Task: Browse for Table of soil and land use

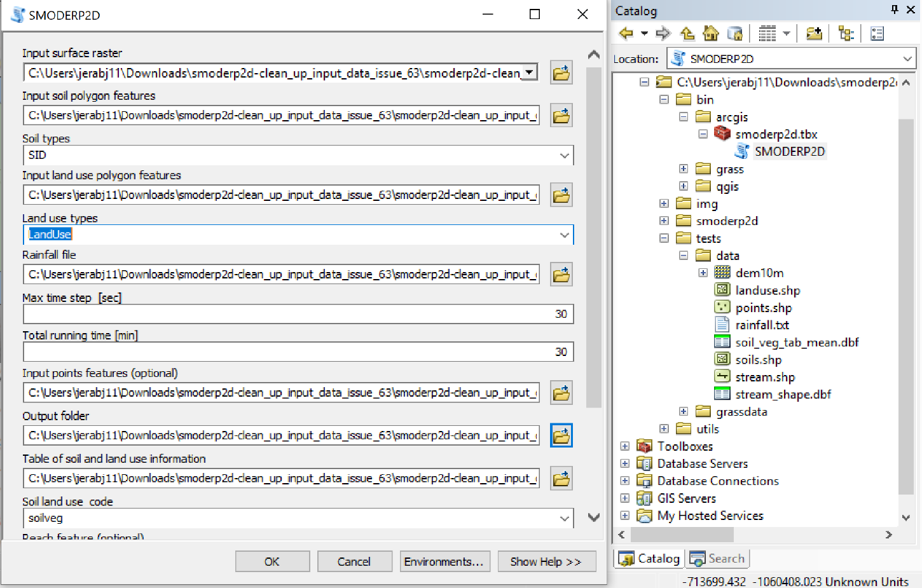Action: (561, 479)
